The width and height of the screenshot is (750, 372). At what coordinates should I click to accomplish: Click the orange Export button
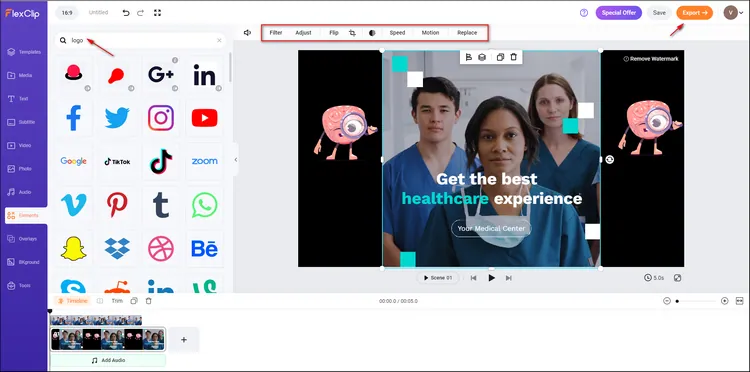point(695,13)
